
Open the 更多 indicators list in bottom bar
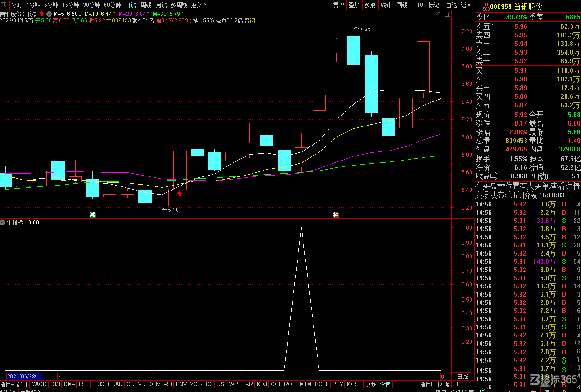point(371,384)
